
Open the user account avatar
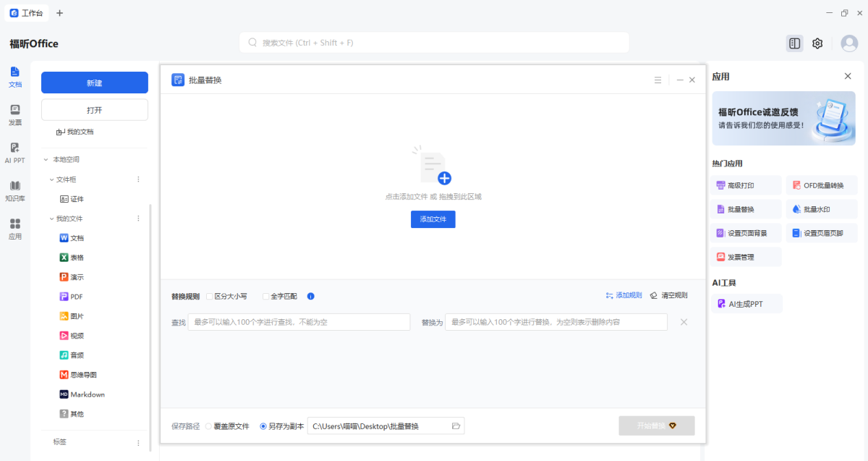[x=849, y=43]
